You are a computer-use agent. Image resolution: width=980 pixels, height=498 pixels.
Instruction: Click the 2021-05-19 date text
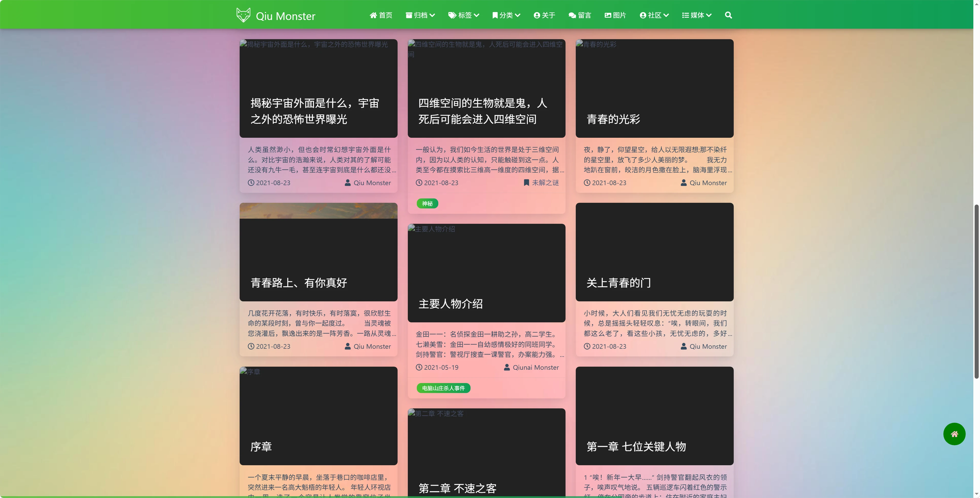pos(441,367)
